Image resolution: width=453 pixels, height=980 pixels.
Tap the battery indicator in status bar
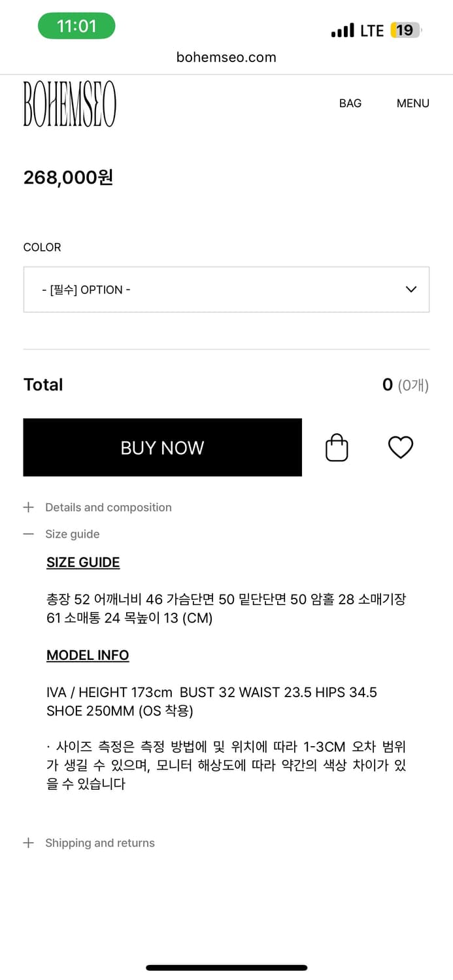tap(405, 30)
